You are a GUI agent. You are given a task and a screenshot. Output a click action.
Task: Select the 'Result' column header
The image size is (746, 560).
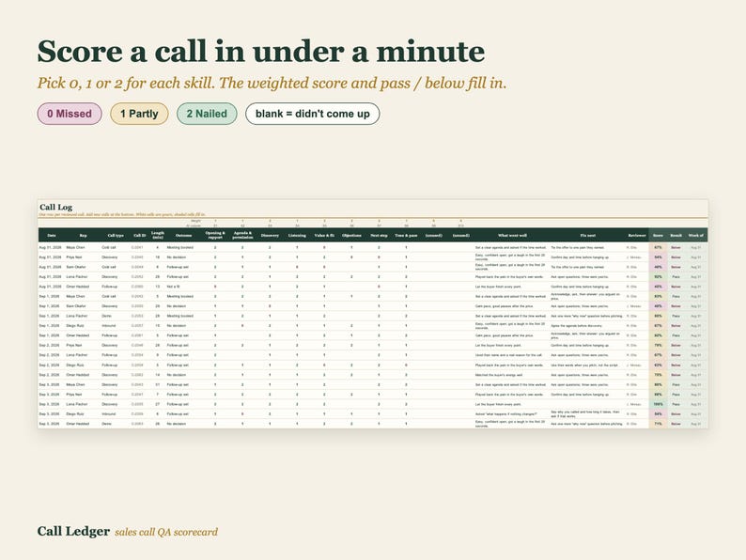pos(676,235)
